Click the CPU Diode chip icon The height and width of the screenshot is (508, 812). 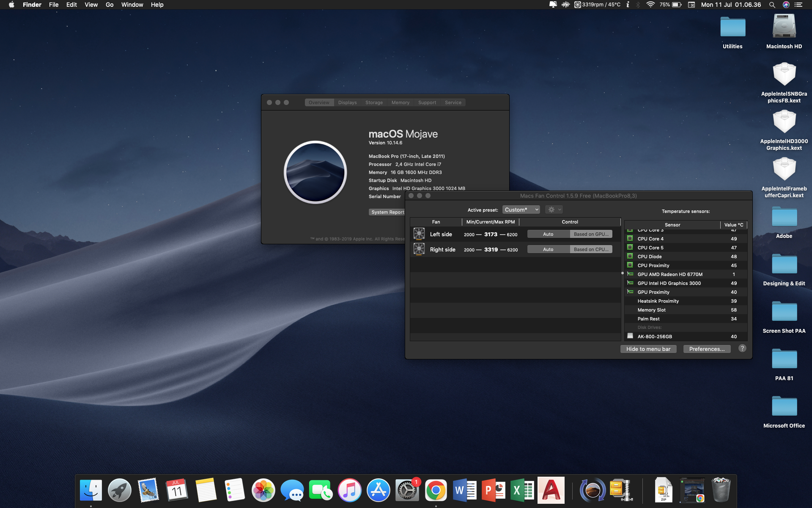click(630, 257)
